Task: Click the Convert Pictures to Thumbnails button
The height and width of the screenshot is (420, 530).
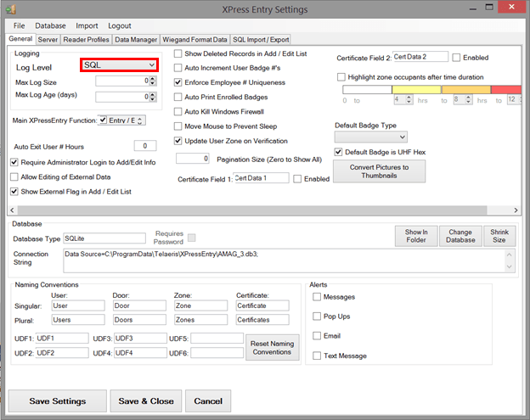Action: click(x=380, y=171)
